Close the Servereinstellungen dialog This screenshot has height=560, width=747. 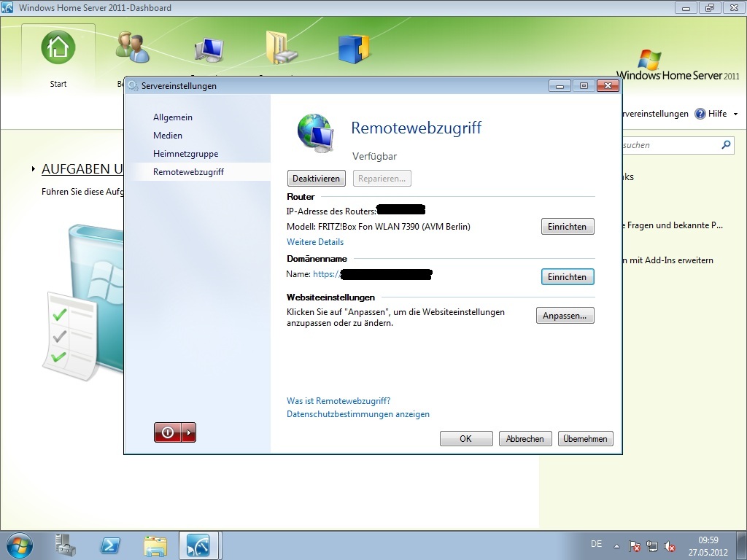[x=608, y=86]
